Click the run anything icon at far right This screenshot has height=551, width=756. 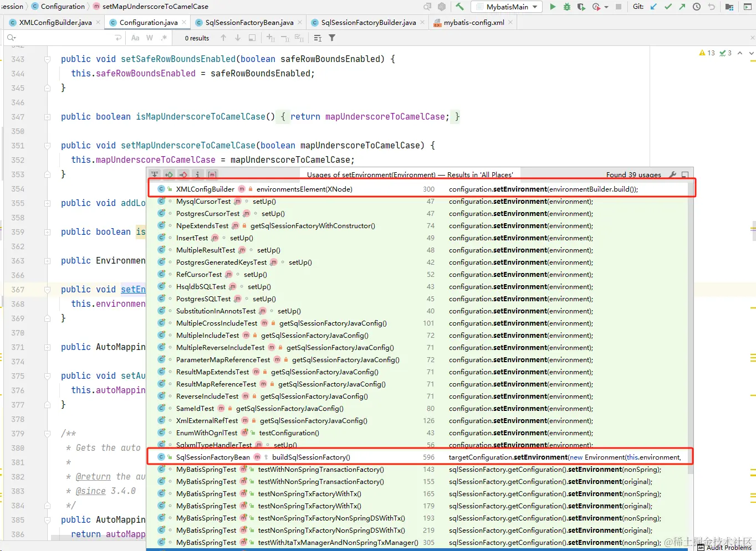[748, 7]
